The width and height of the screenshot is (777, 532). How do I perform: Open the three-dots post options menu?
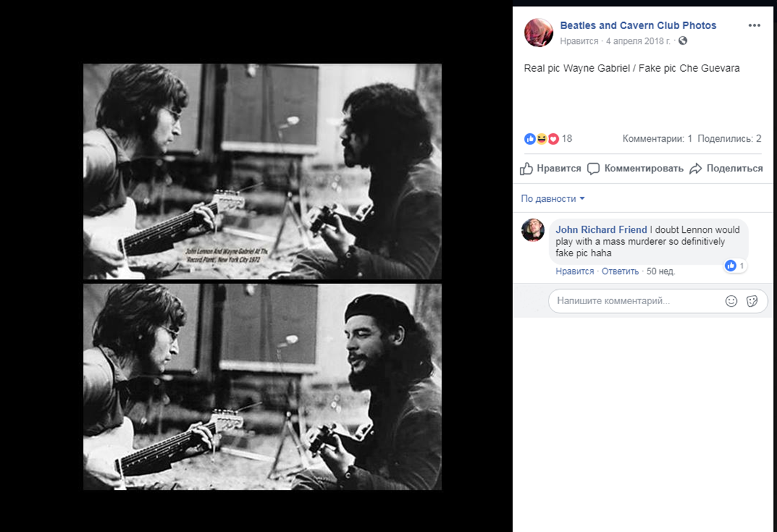pyautogui.click(x=754, y=25)
